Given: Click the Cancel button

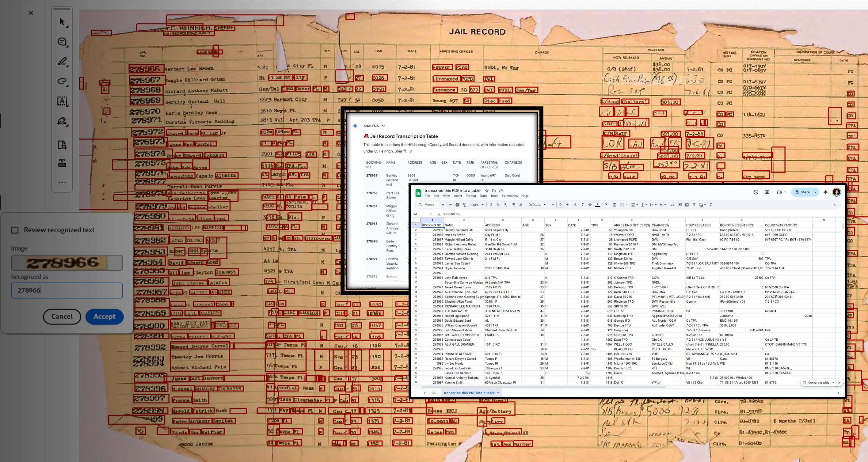Looking at the screenshot, I should pyautogui.click(x=62, y=316).
